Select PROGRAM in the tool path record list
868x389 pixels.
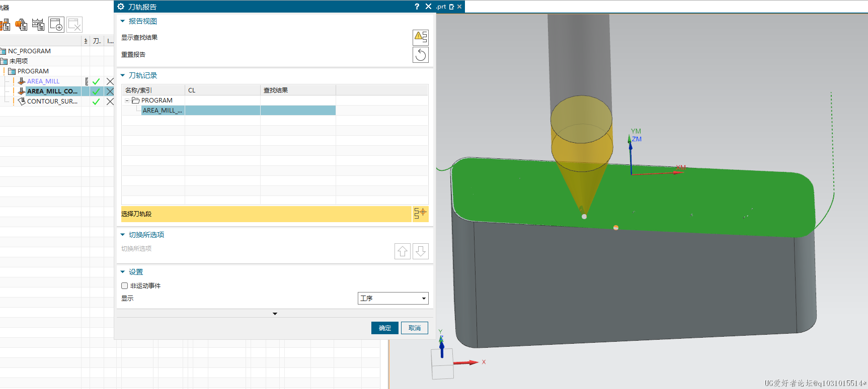coord(156,101)
